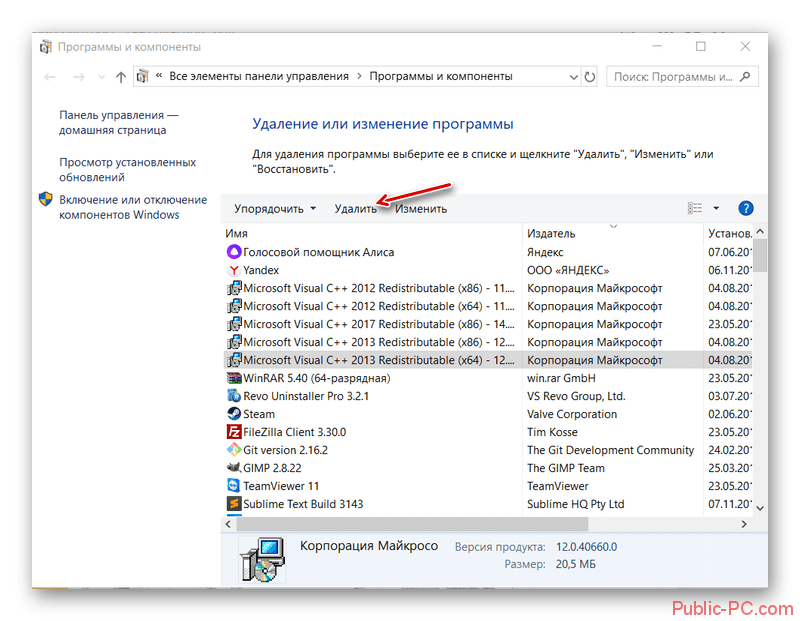Viewport: 800px width, 621px height.
Task: Click the Удалить button
Action: point(356,209)
